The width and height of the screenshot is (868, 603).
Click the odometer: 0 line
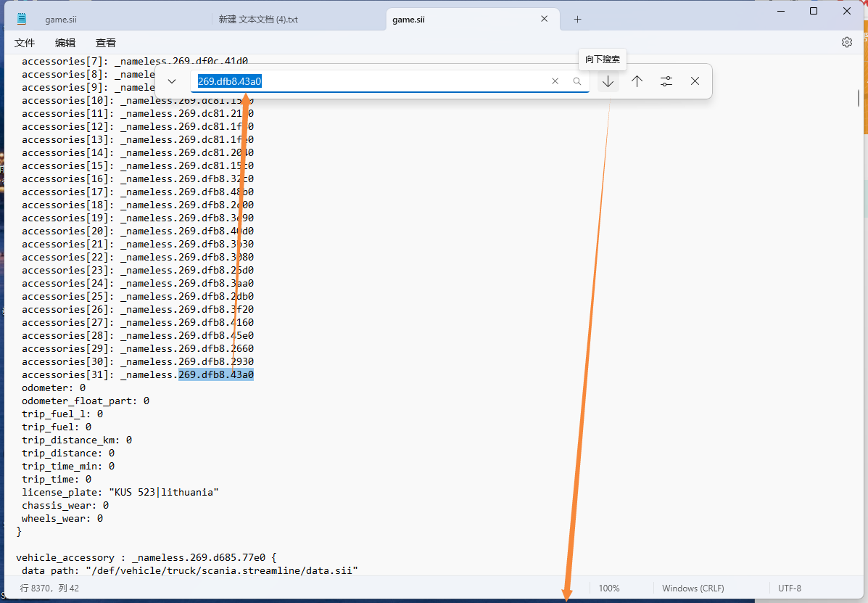(x=54, y=387)
